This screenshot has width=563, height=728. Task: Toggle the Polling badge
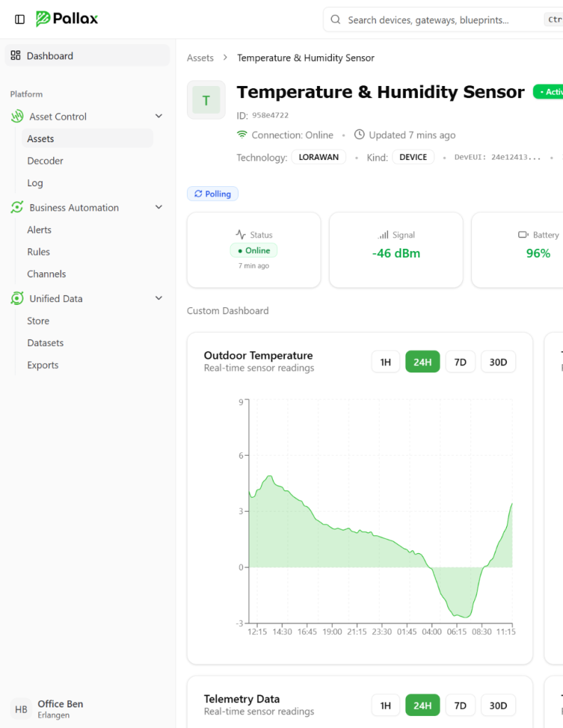pyautogui.click(x=213, y=193)
